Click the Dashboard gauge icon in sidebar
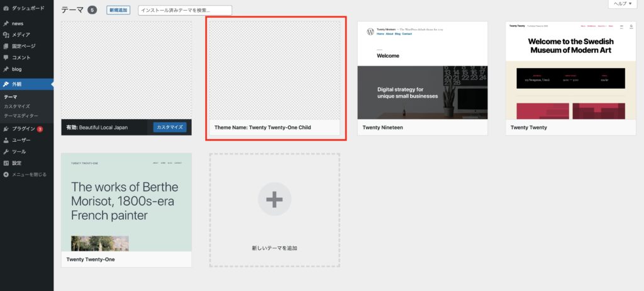The image size is (644, 291). tap(6, 8)
